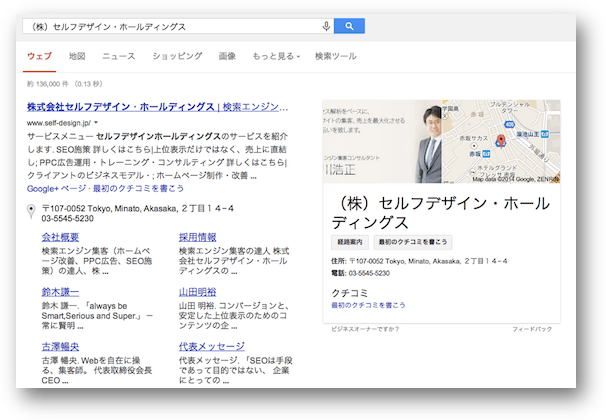Viewport: 606px width, 420px height.
Task: Click the フィードバック link
Action: 532,329
